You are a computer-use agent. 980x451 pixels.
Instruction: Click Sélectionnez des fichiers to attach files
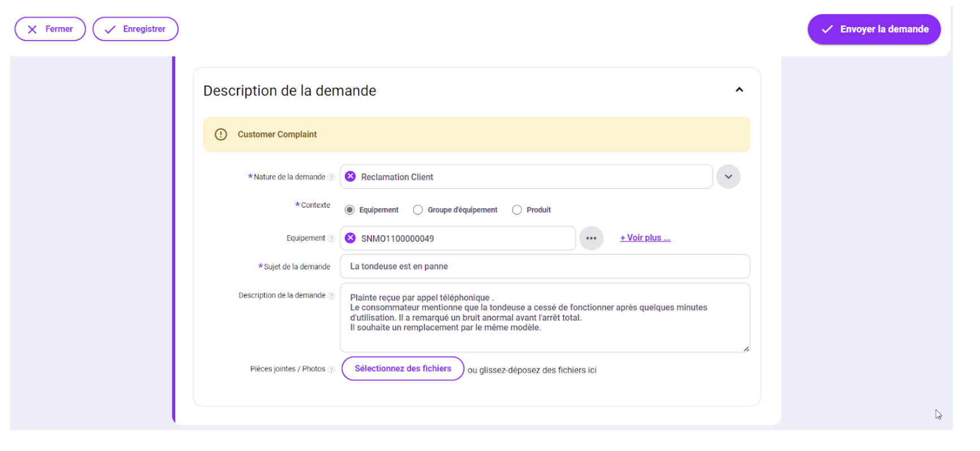click(403, 368)
